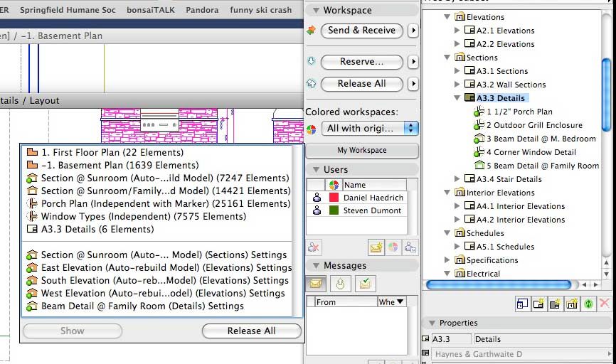Expand the Specifications folder
The width and height of the screenshot is (616, 364).
pos(447,259)
